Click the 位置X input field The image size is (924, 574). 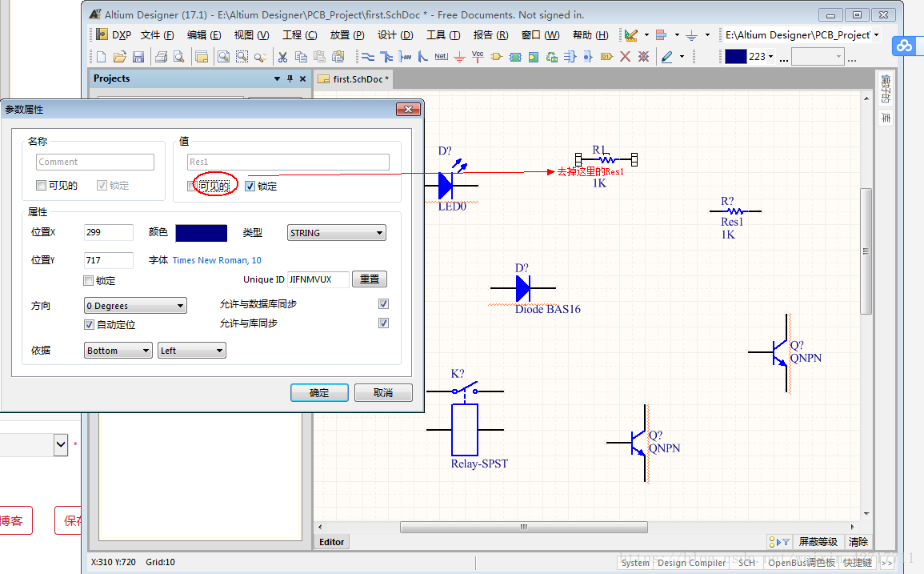coord(109,232)
